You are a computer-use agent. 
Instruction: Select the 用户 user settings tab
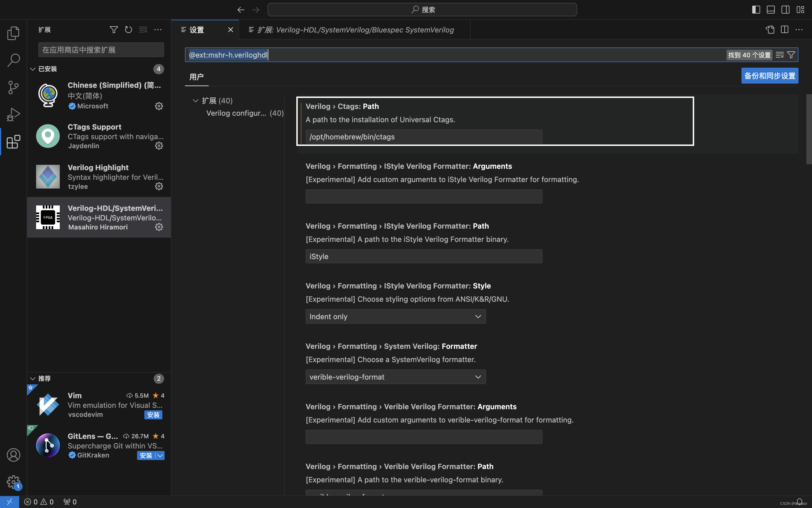pyautogui.click(x=197, y=76)
